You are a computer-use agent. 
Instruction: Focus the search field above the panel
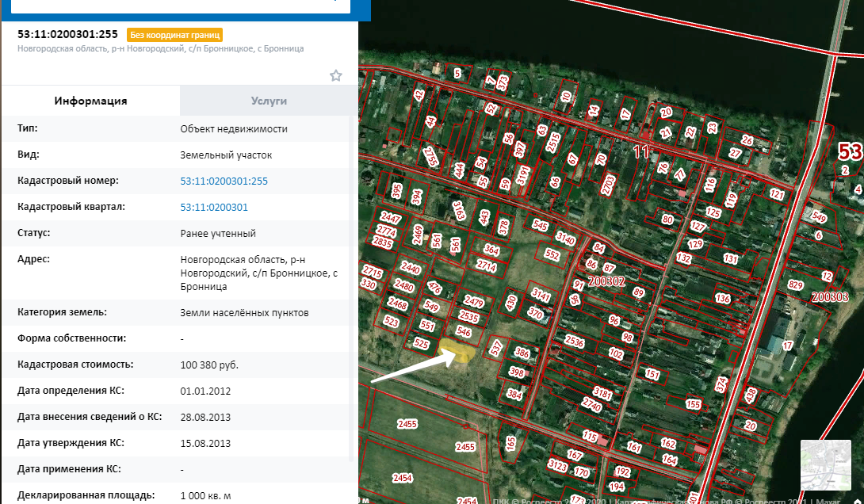click(x=181, y=5)
